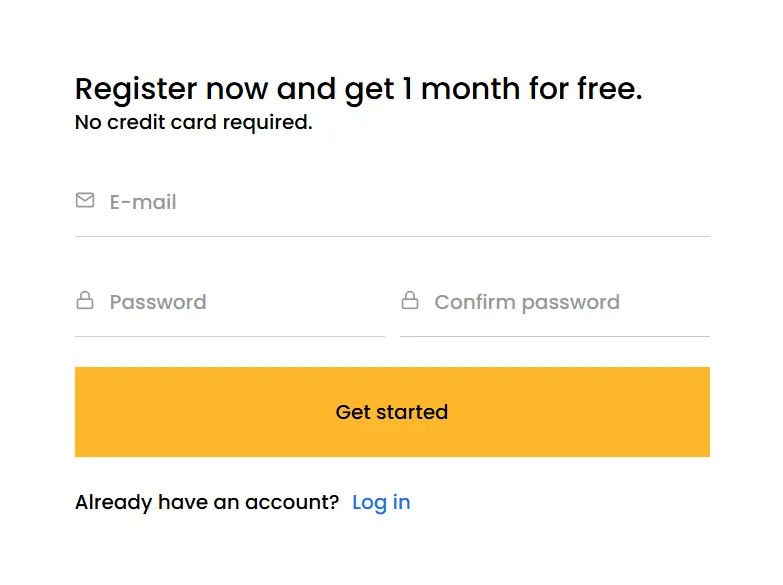This screenshot has width=783, height=585.
Task: Click the Password placeholder label
Action: coord(158,302)
